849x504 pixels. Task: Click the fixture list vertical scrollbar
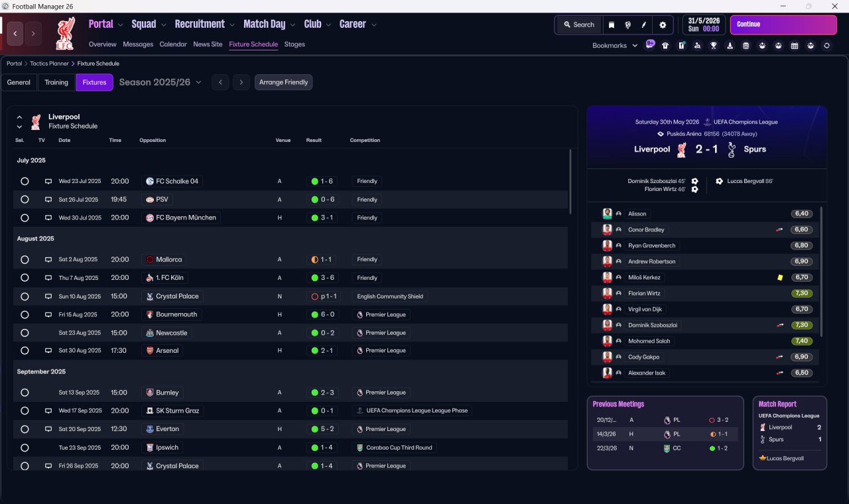coord(570,181)
